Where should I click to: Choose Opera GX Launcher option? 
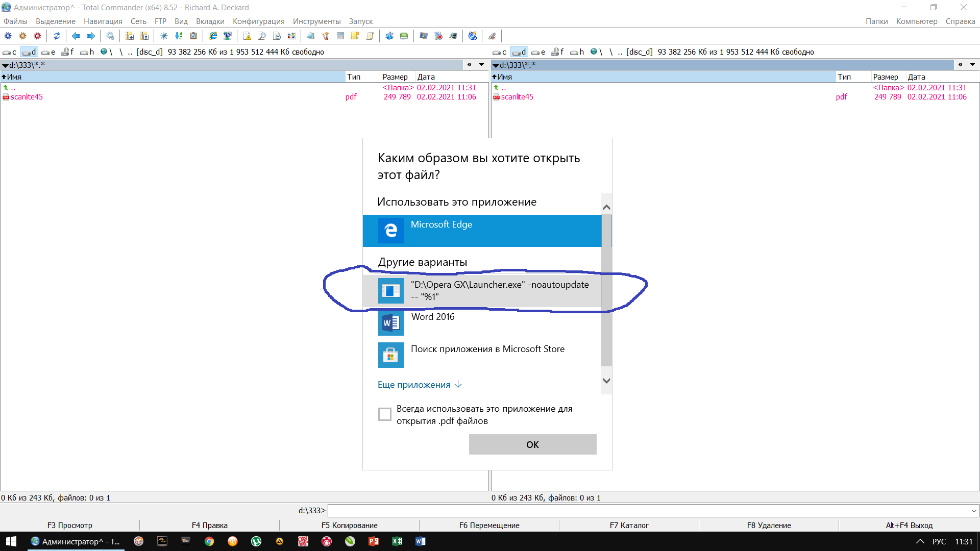[x=482, y=291]
